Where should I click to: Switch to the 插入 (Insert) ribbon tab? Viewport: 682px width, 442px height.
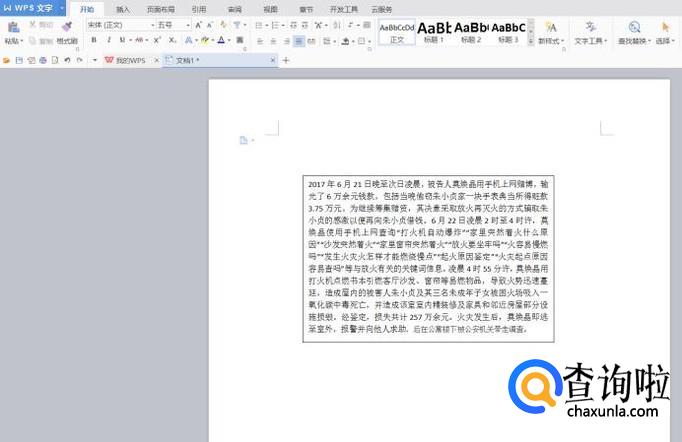click(123, 8)
